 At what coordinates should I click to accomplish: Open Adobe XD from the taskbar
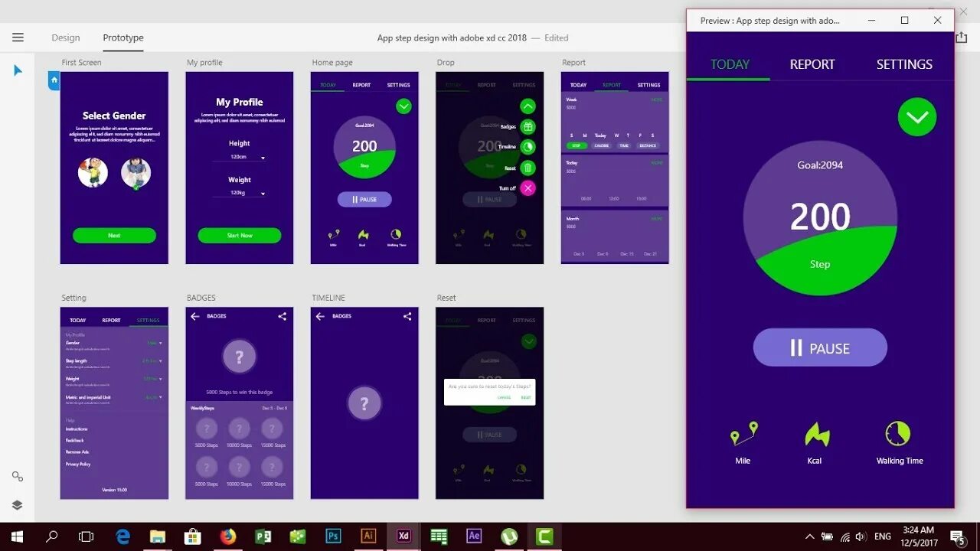click(403, 536)
